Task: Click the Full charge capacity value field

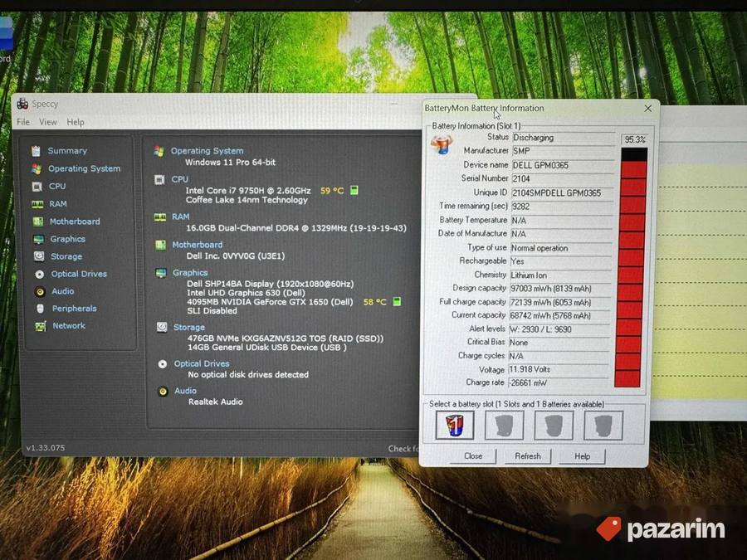Action: click(560, 302)
